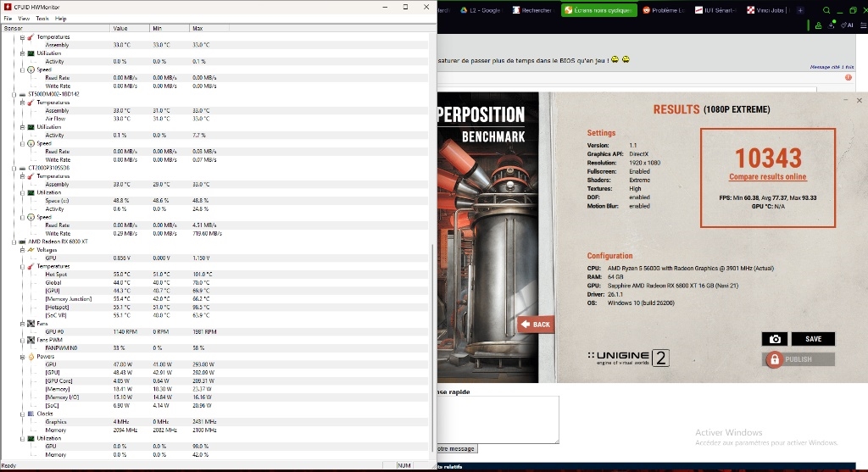Switch to the Problème browser tab
Screen dimensions: 868x472
(663, 10)
